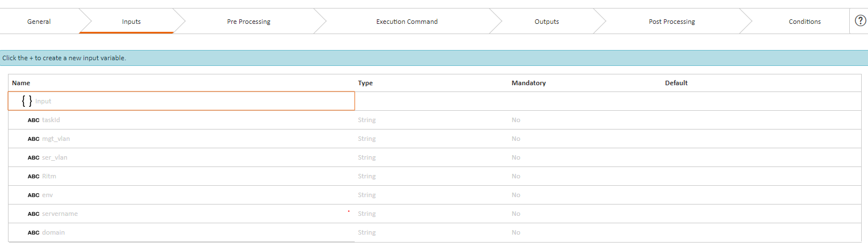This screenshot has height=246, width=868.
Task: Open the Outputs tab
Action: (x=547, y=22)
